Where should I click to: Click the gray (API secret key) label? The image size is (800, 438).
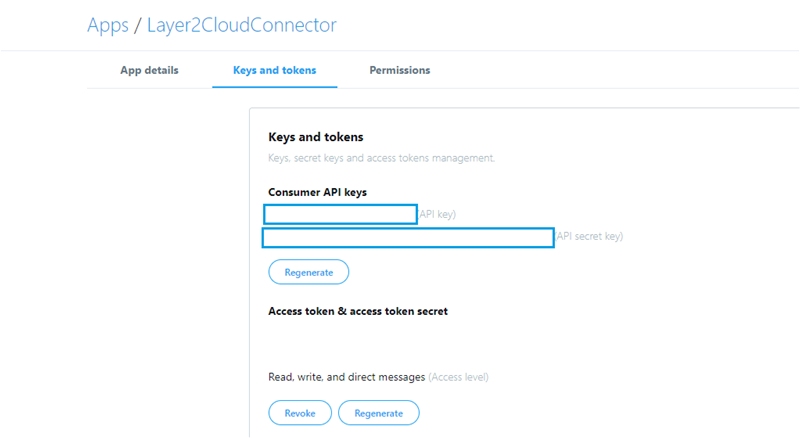click(x=589, y=237)
